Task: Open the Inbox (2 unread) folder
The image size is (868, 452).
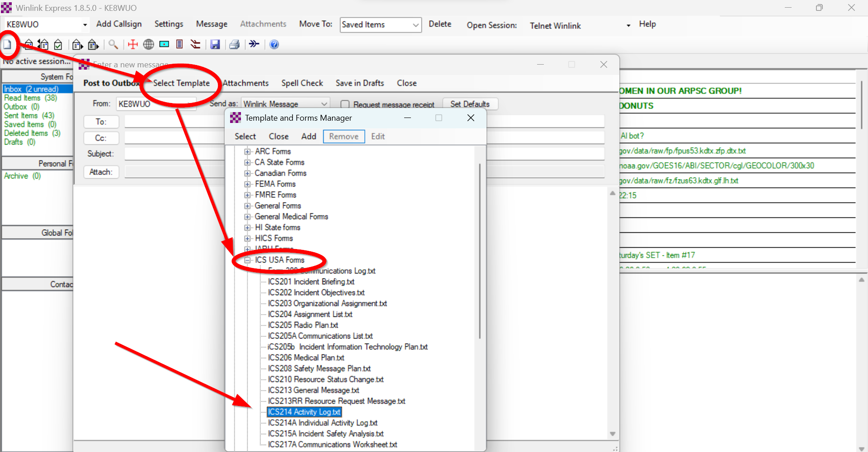Action: (31, 89)
